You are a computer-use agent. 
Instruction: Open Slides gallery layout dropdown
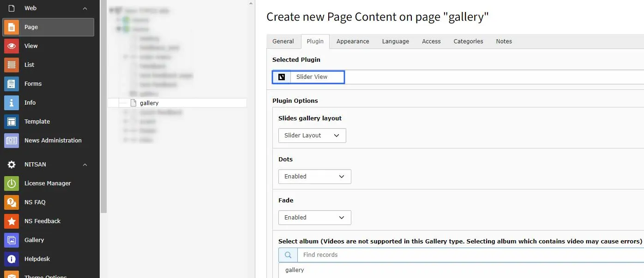click(312, 136)
